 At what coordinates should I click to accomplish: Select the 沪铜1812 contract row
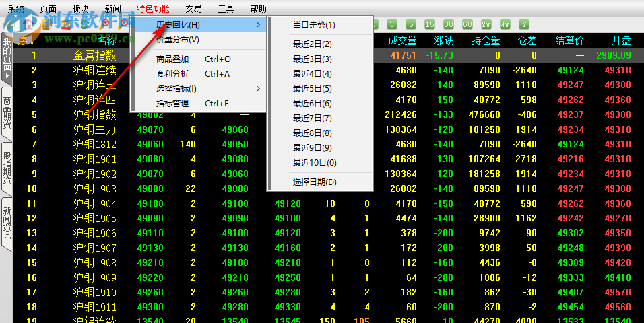(329, 145)
